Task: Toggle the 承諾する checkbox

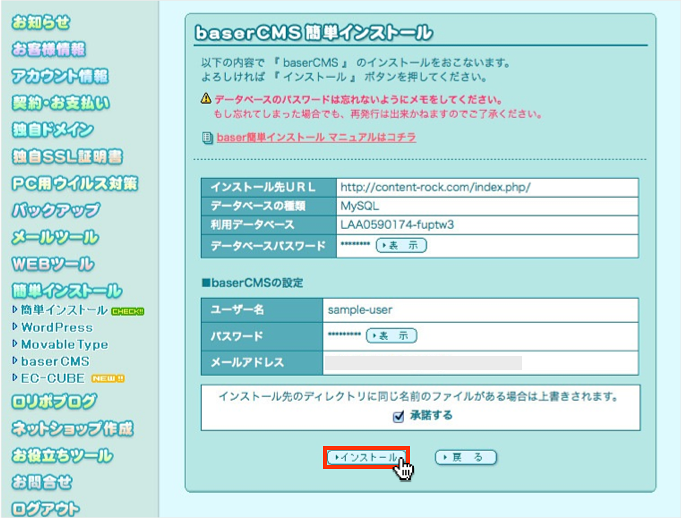Action: tap(398, 417)
